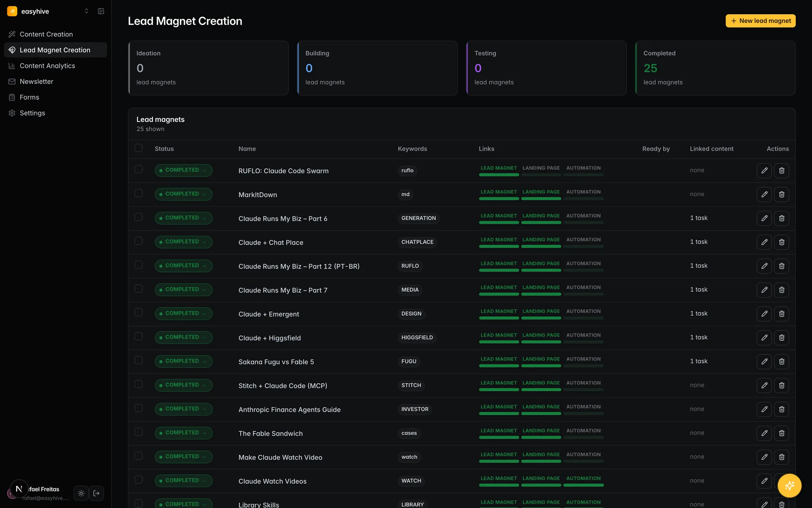Open status dropdown for Anthropic Finance Agents Guide

(x=184, y=409)
